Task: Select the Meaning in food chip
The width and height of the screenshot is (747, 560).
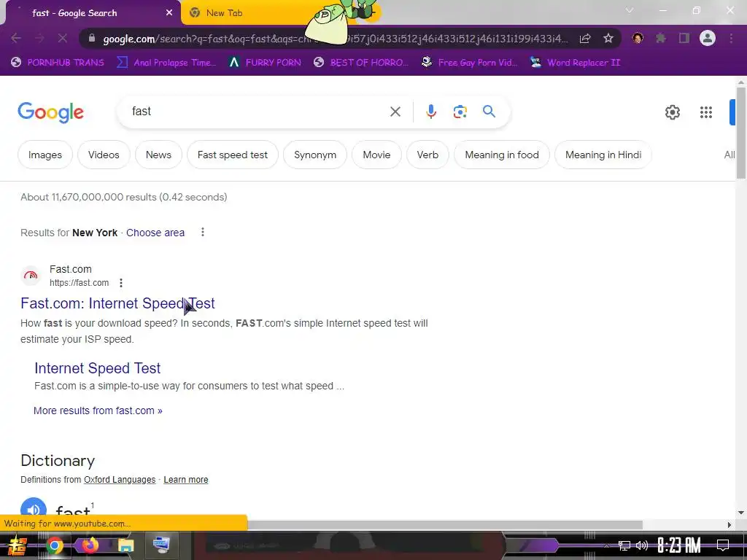Action: click(502, 155)
